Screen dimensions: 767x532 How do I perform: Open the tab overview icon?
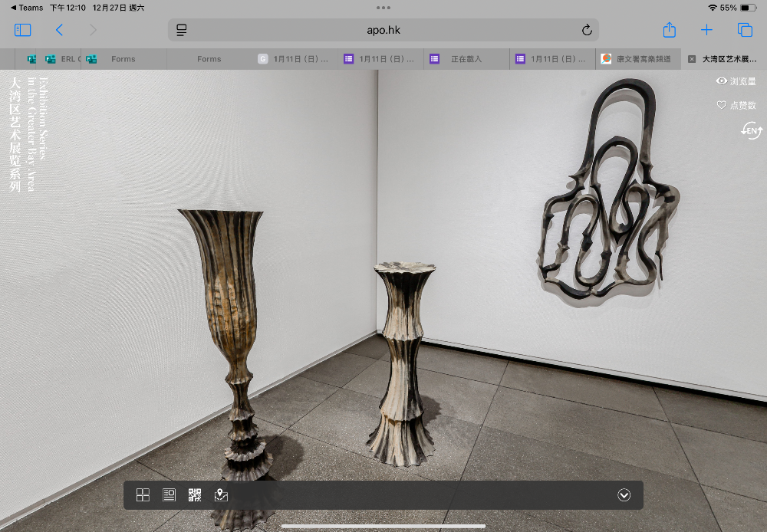(744, 30)
